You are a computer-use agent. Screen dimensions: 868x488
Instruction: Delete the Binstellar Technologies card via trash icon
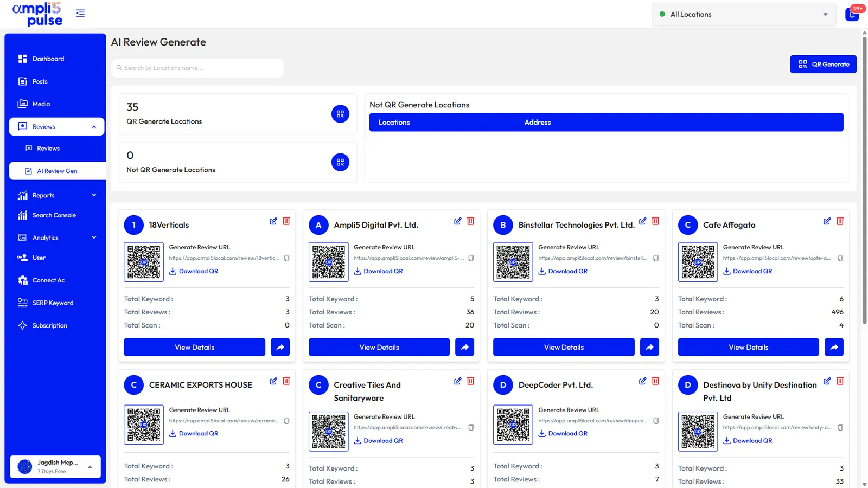(655, 221)
